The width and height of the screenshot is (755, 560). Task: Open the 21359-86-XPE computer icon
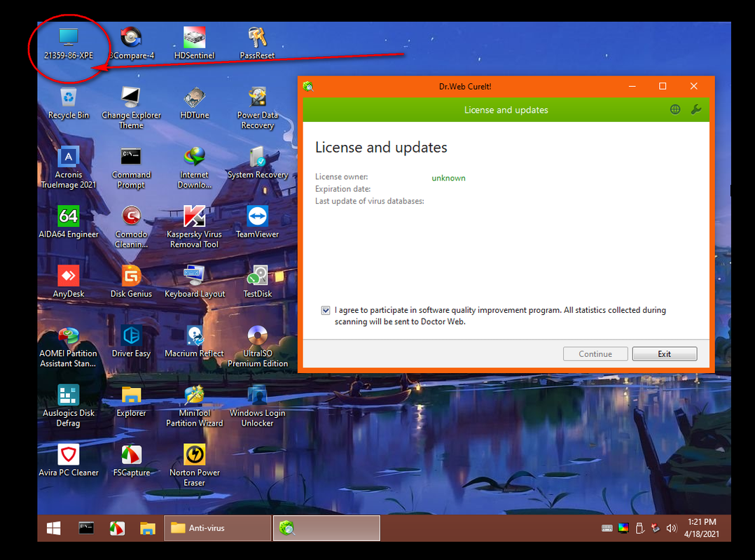[69, 43]
